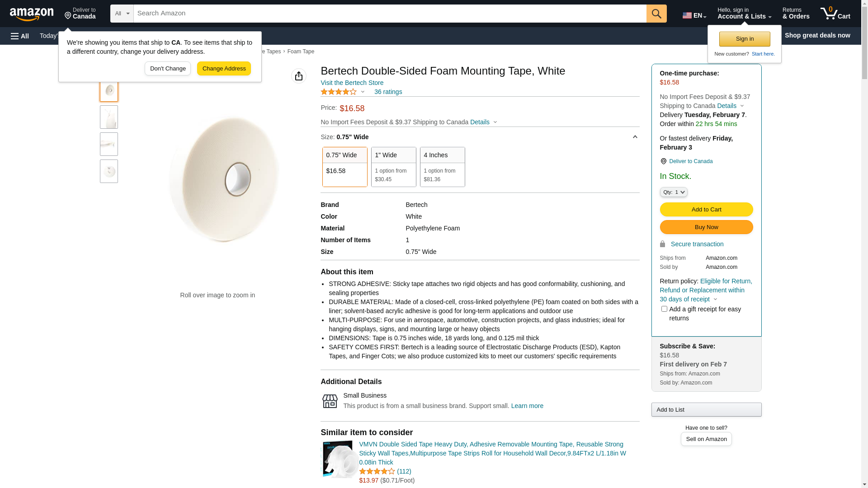
Task: Open the shopping cart
Action: pyautogui.click(x=835, y=14)
